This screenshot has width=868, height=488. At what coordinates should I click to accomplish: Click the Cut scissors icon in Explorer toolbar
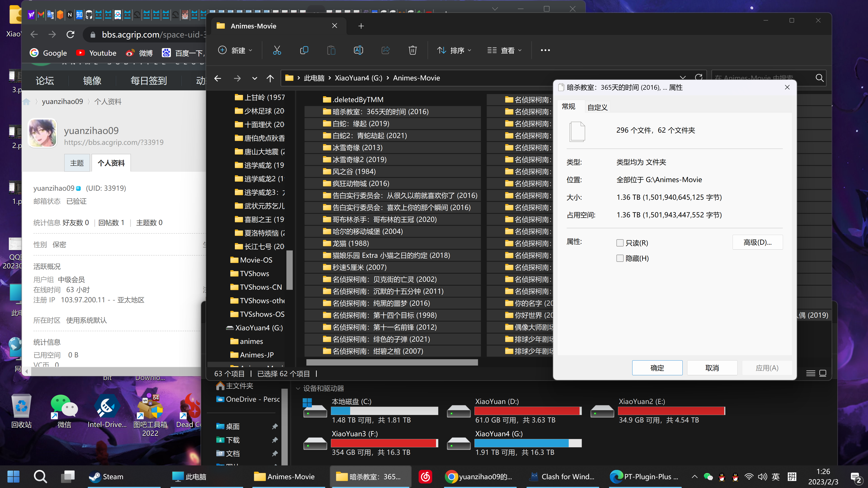coord(277,51)
